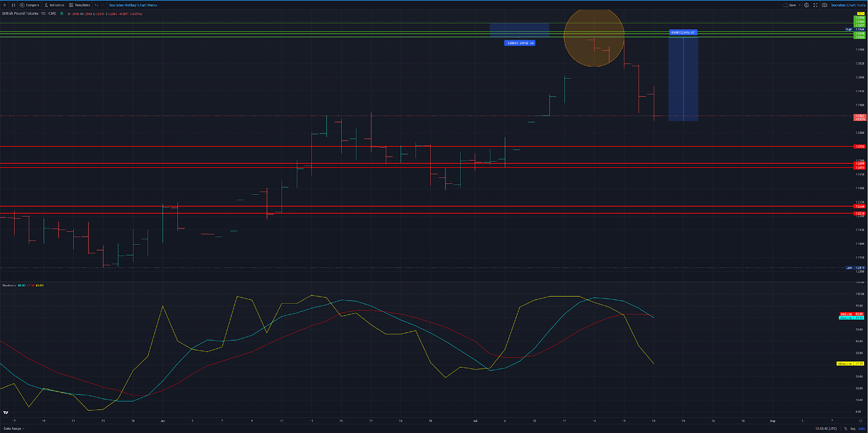Viewport: 868px width, 433px height.
Task: Open Socrates Chart Tools
Action: click(x=848, y=5)
